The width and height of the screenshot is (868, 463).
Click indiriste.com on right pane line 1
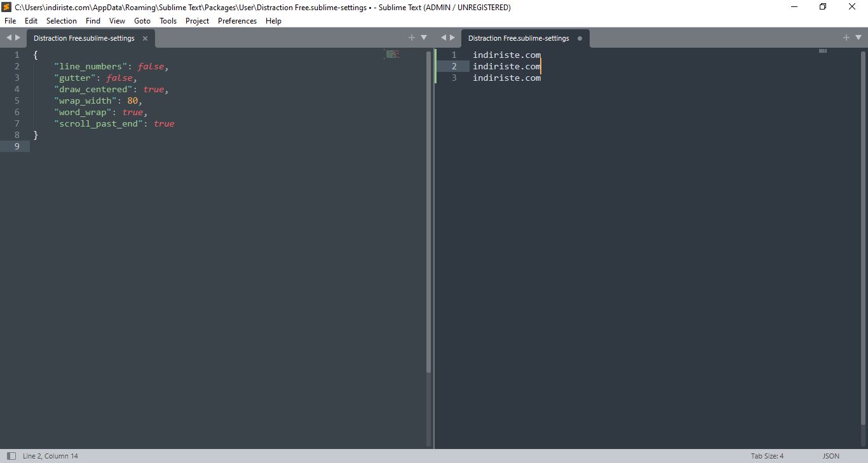coord(506,55)
